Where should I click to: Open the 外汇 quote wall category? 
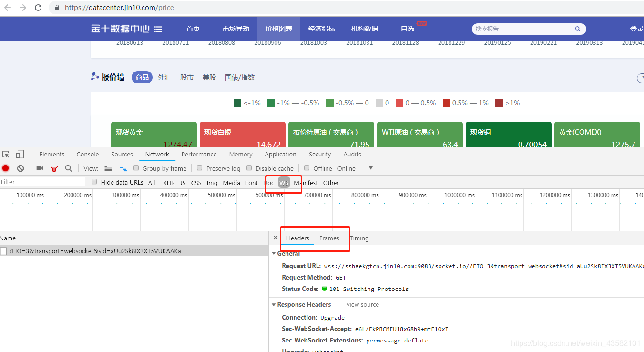click(x=164, y=77)
